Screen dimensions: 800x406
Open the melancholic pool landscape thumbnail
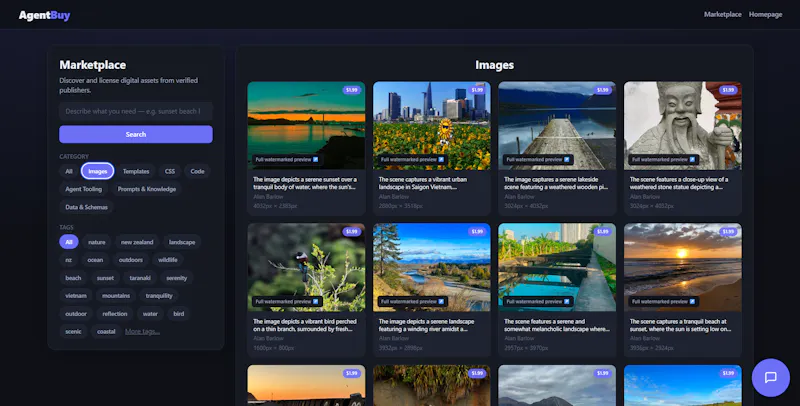click(557, 267)
